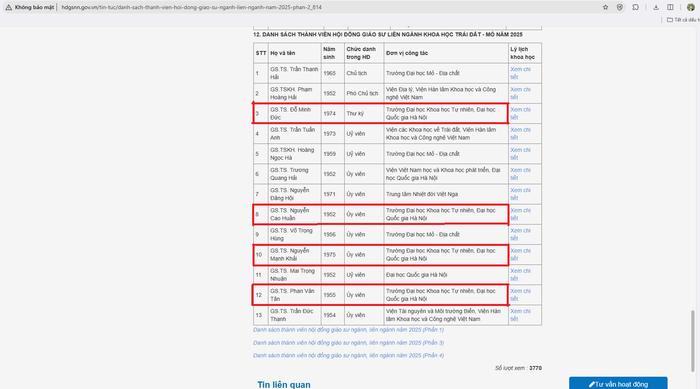Click the name cell 'GS.TS. Nguyễn Đăng Hội'

coord(294,194)
